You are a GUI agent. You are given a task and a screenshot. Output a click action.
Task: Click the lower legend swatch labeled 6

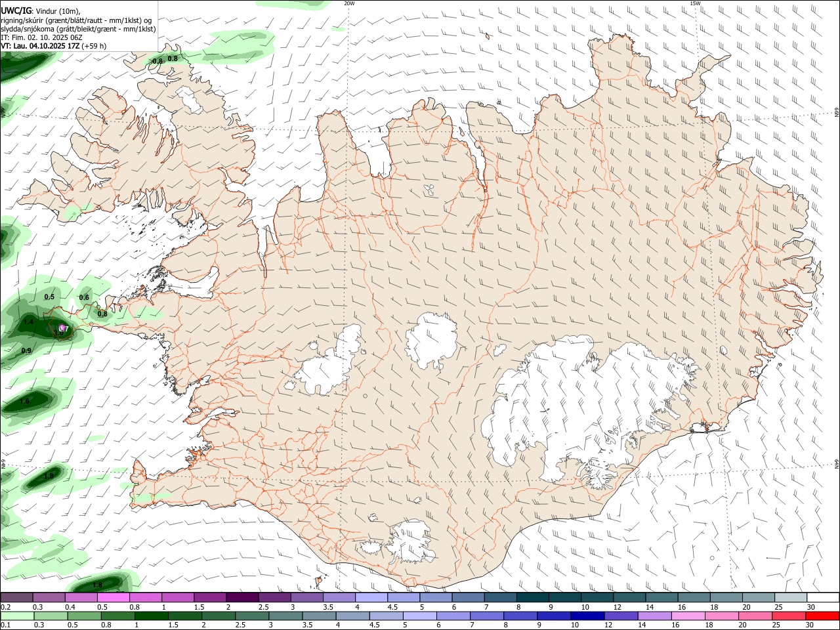click(453, 616)
